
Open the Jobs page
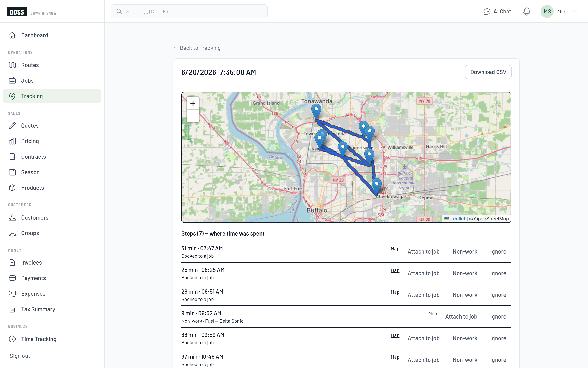[x=52, y=81]
